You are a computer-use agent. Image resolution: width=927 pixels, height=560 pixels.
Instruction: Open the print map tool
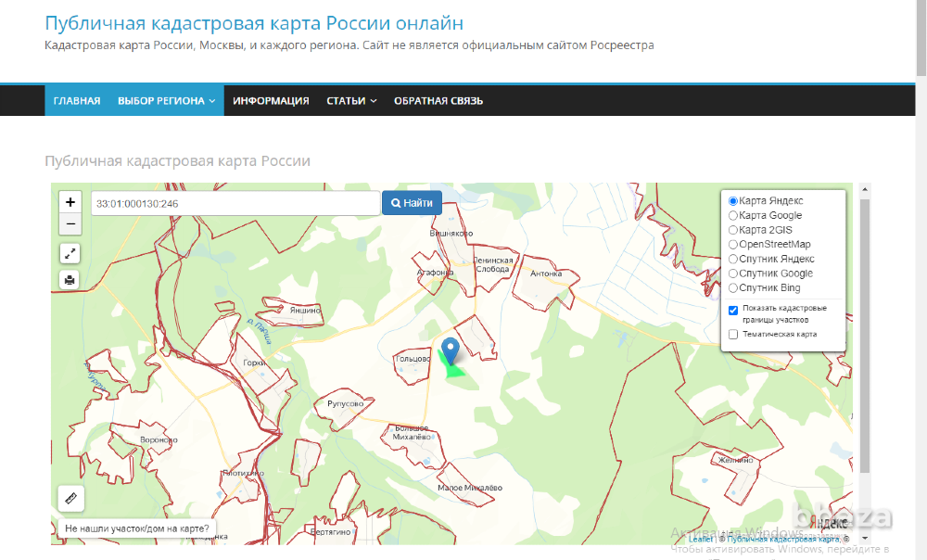[70, 279]
